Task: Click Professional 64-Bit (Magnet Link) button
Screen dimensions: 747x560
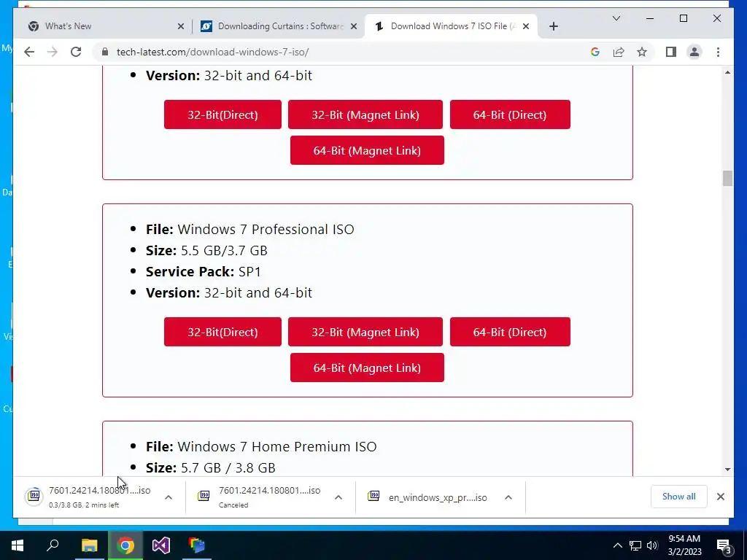Action: click(367, 367)
